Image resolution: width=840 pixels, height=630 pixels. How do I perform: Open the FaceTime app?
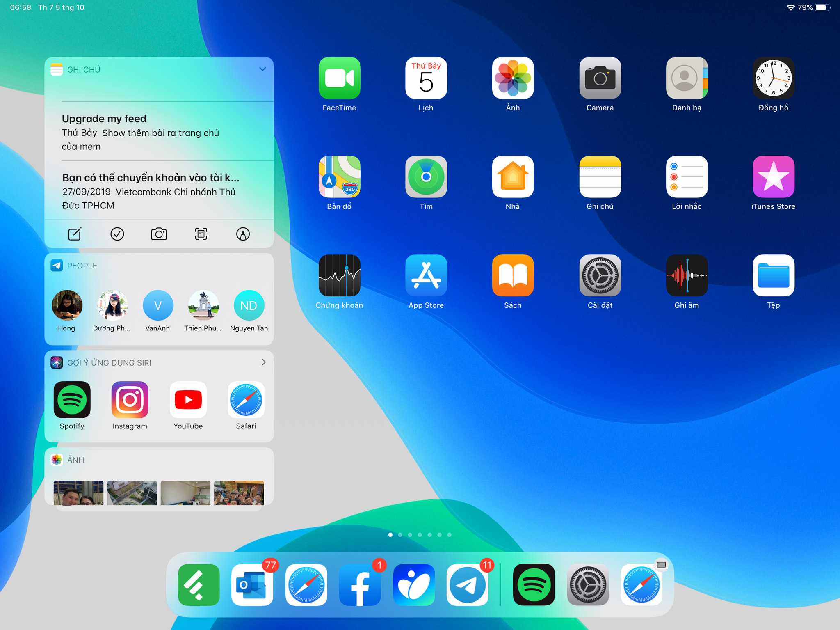pyautogui.click(x=339, y=78)
